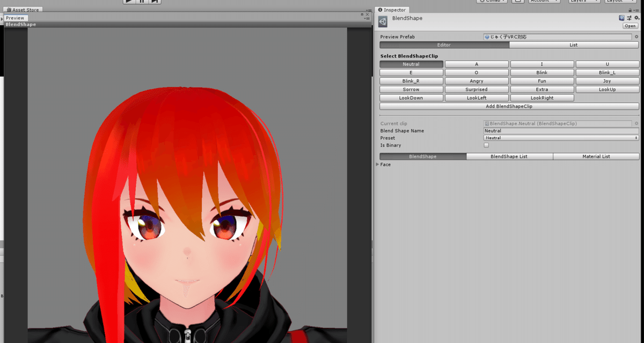This screenshot has width=644, height=343.
Task: Select the Sorrow blend shape clip
Action: pos(411,89)
